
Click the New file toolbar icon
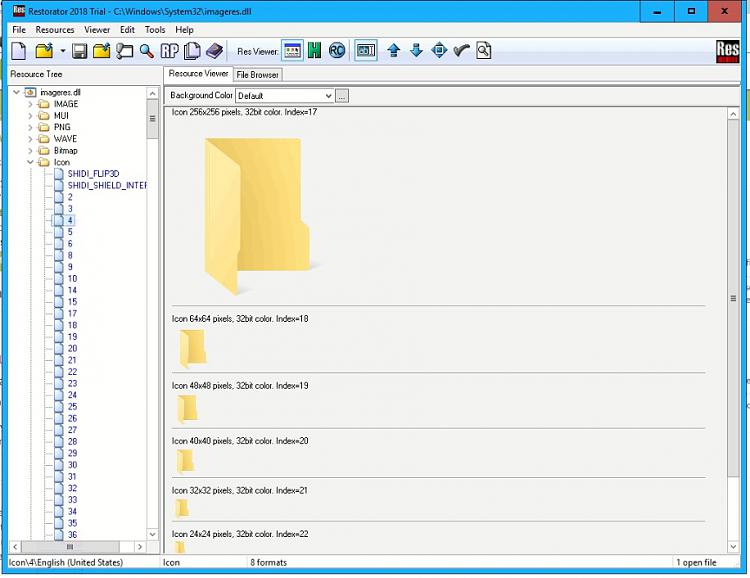coord(18,51)
